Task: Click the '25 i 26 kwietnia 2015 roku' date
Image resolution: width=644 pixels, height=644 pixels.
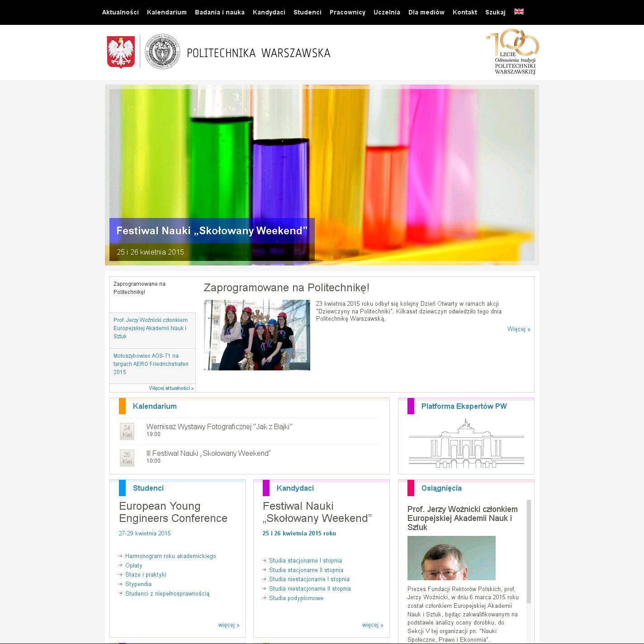Action: [x=299, y=534]
